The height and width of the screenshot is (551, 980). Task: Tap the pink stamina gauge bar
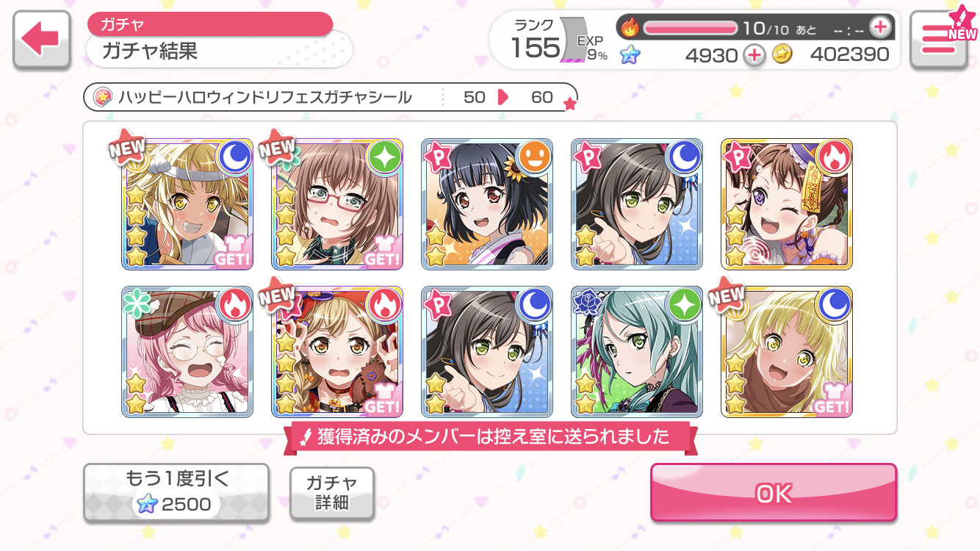pyautogui.click(x=691, y=28)
